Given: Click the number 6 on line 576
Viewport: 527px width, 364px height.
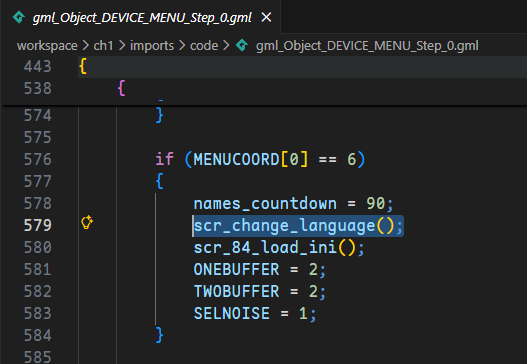Looking at the screenshot, I should (352, 159).
